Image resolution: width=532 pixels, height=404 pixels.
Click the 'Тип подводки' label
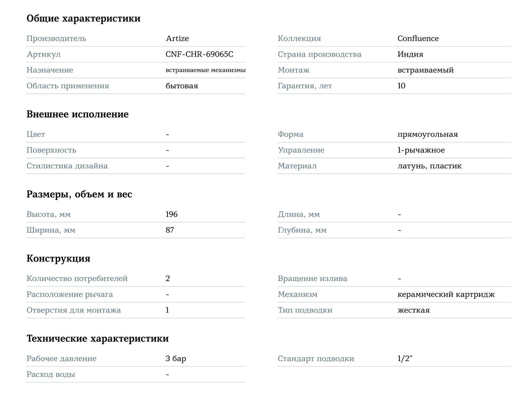click(305, 310)
